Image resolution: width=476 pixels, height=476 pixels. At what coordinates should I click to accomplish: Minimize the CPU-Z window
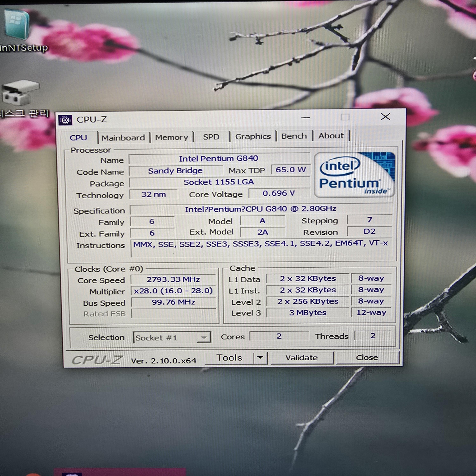pyautogui.click(x=305, y=118)
